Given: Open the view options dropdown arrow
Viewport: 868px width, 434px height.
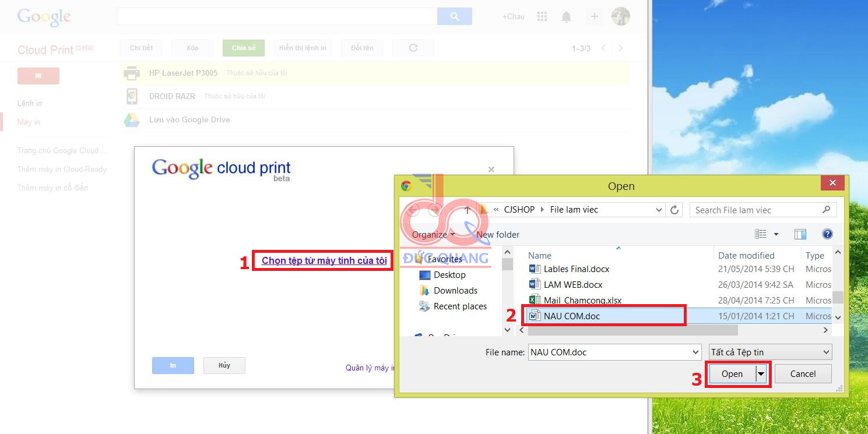Looking at the screenshot, I should (x=776, y=234).
